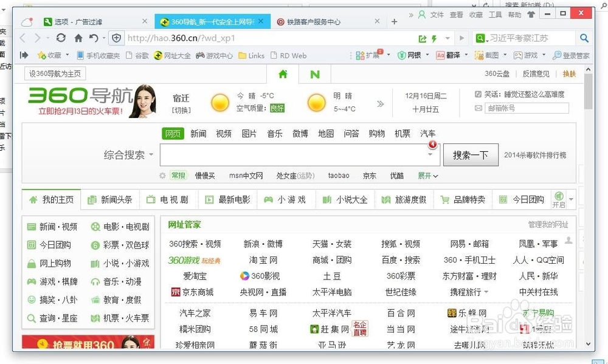Click the 搜索一下 search button
608x364 pixels.
(471, 155)
